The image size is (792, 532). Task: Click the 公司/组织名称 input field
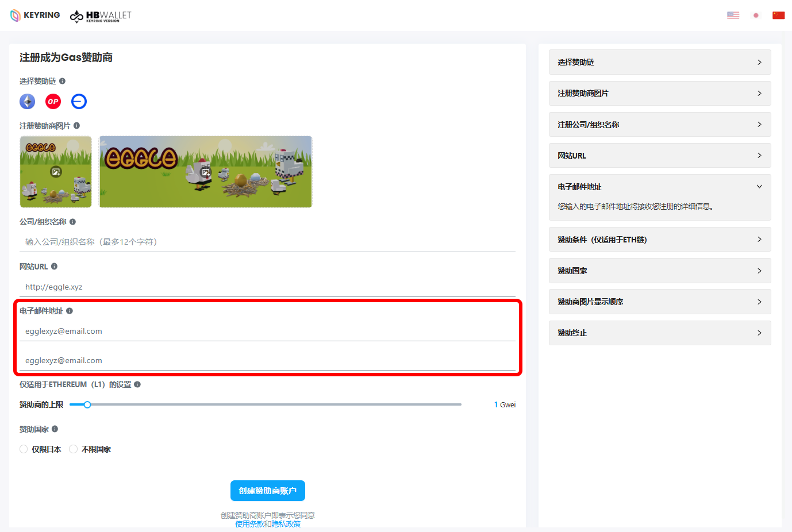(x=267, y=242)
